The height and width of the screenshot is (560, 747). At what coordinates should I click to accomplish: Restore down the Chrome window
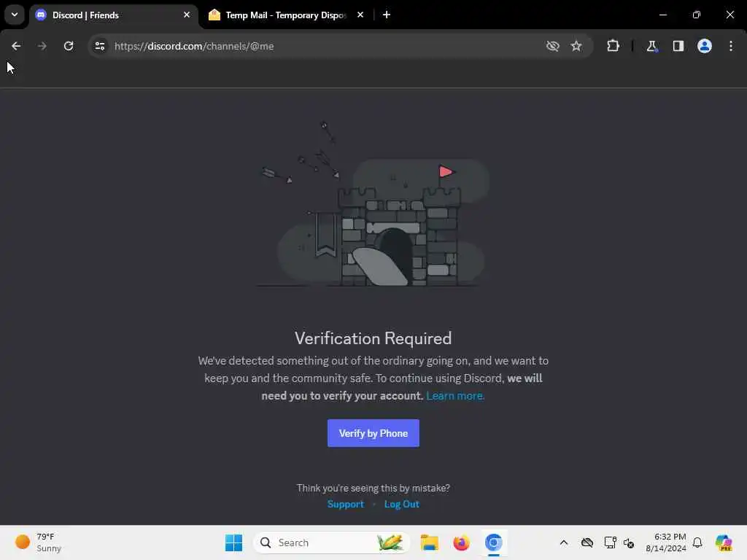(697, 15)
